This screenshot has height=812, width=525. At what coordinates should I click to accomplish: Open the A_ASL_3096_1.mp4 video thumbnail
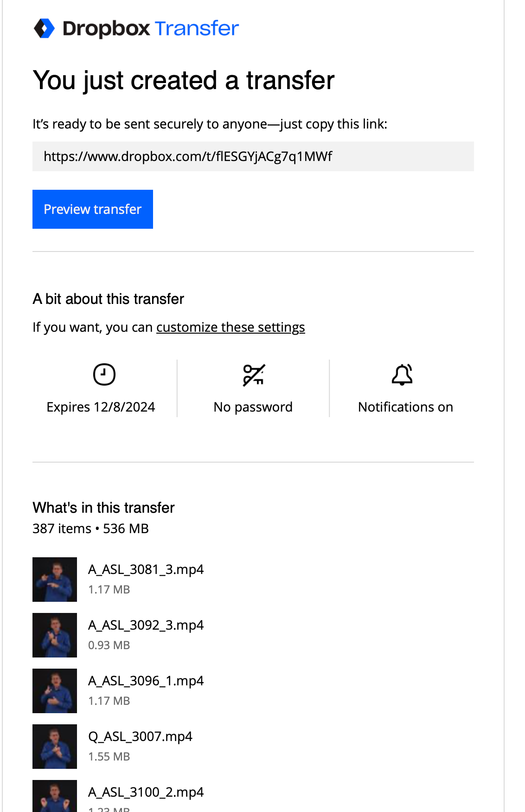pos(55,691)
